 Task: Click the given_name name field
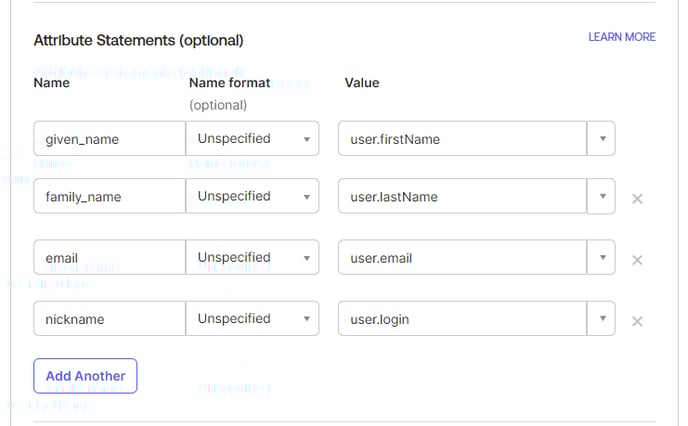(109, 139)
